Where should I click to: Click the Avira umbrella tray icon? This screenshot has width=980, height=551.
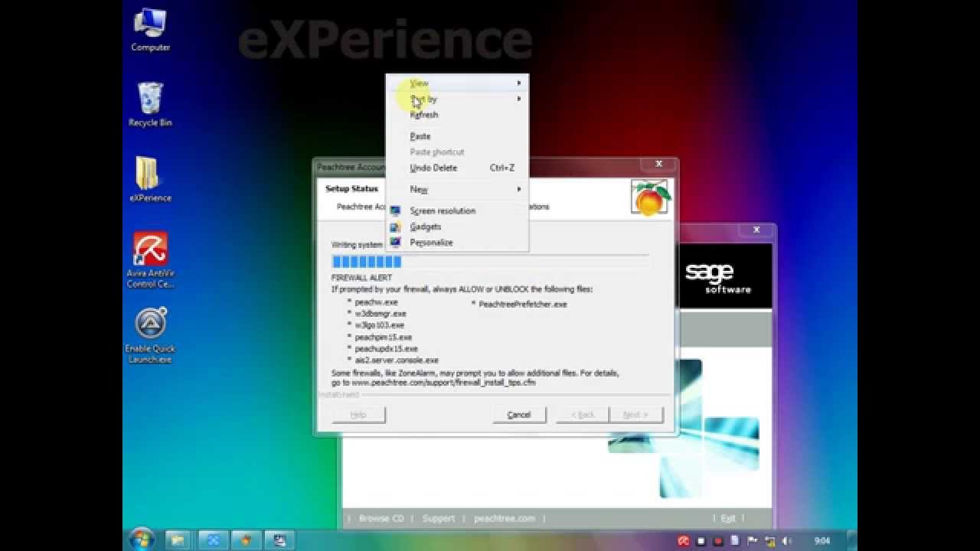[x=684, y=541]
